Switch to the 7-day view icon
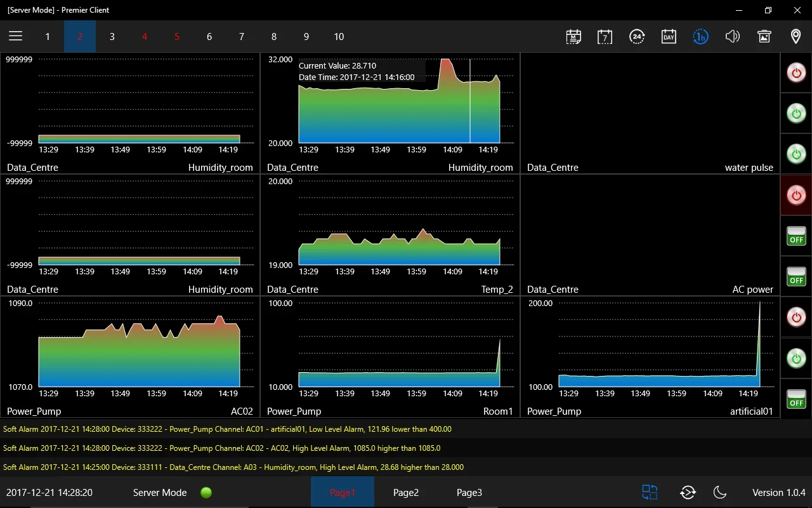The width and height of the screenshot is (812, 508). [605, 36]
